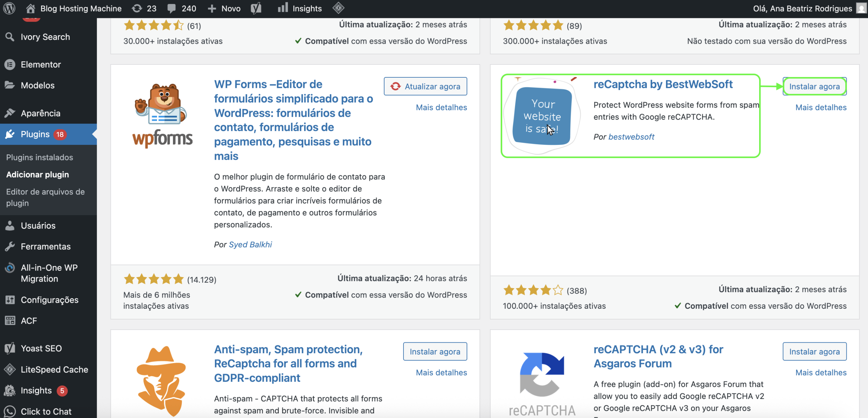Open Mais detalhes for Asgaros Forum reCAPTCHA
Image resolution: width=868 pixels, height=418 pixels.
(x=821, y=373)
